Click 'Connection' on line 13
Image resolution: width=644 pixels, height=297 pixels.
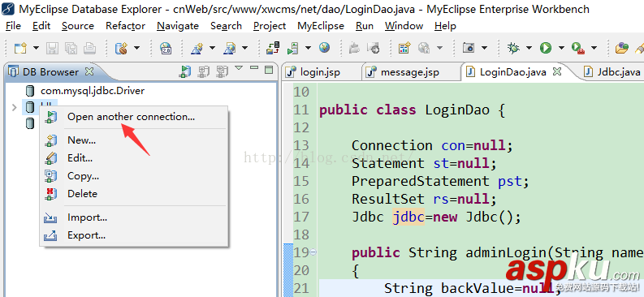(x=391, y=145)
